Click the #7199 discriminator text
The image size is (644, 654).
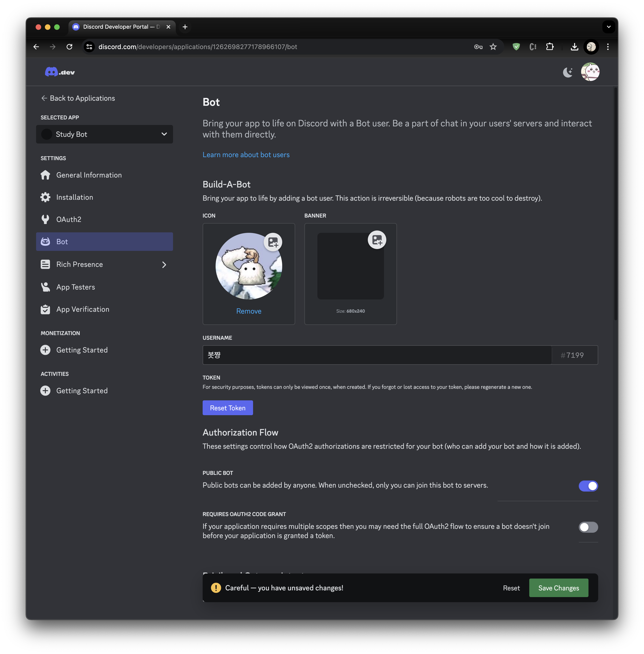coord(572,355)
